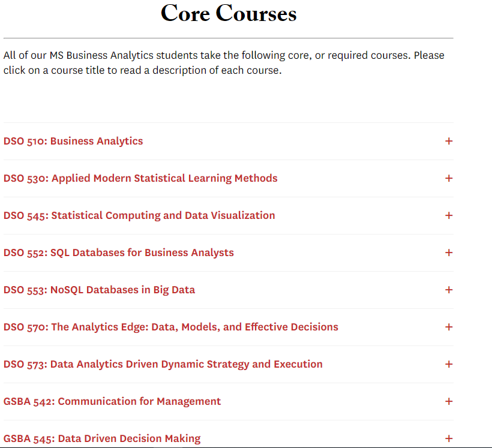The image size is (492, 448).
Task: Open Communication for Management course description
Action: tap(112, 401)
